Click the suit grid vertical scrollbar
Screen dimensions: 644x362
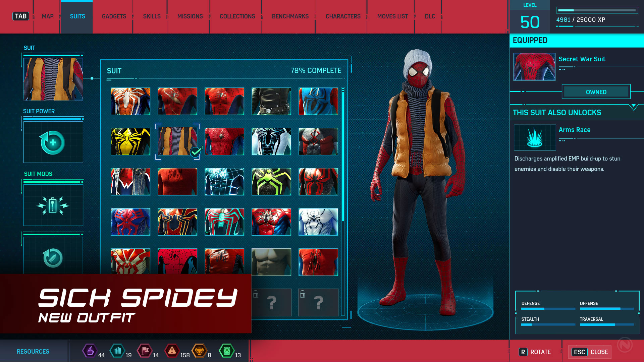pyautogui.click(x=343, y=201)
